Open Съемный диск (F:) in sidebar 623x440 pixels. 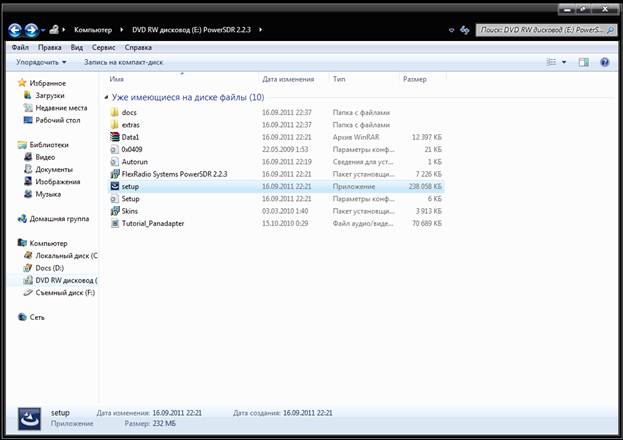point(60,293)
